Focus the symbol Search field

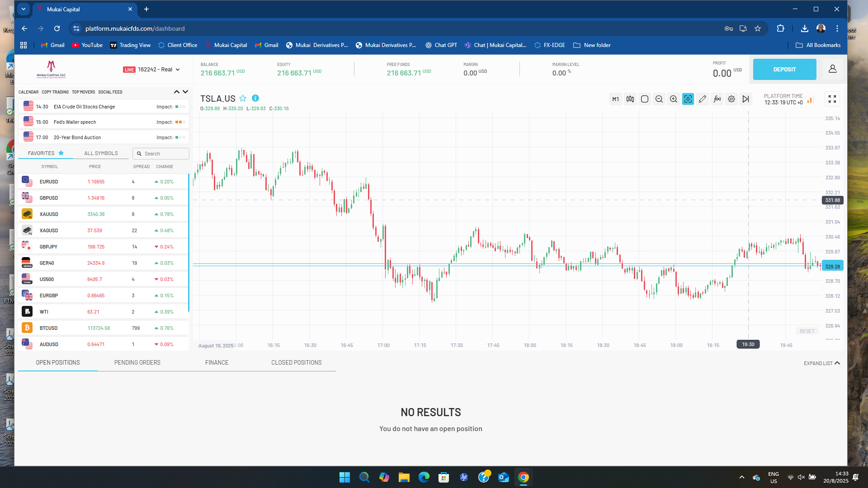click(x=161, y=154)
